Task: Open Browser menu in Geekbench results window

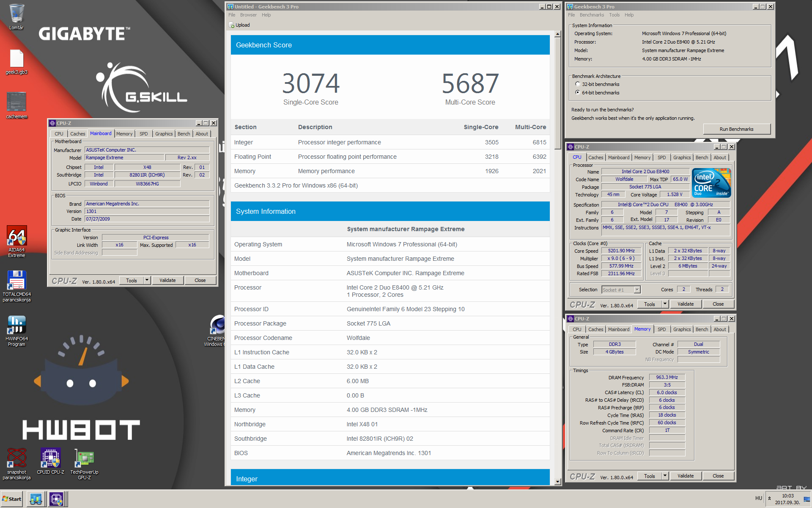Action: tap(248, 15)
